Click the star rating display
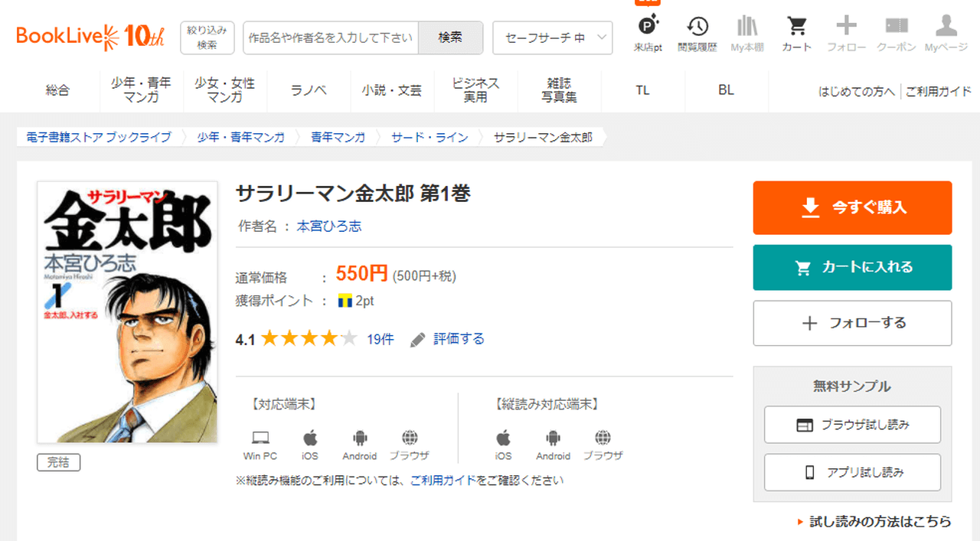980x541 pixels. [x=309, y=339]
